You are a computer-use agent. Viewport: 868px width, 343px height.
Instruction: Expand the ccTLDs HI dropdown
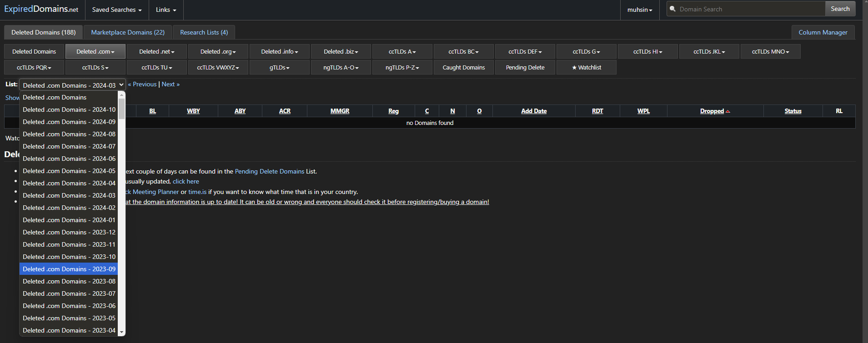tap(648, 51)
